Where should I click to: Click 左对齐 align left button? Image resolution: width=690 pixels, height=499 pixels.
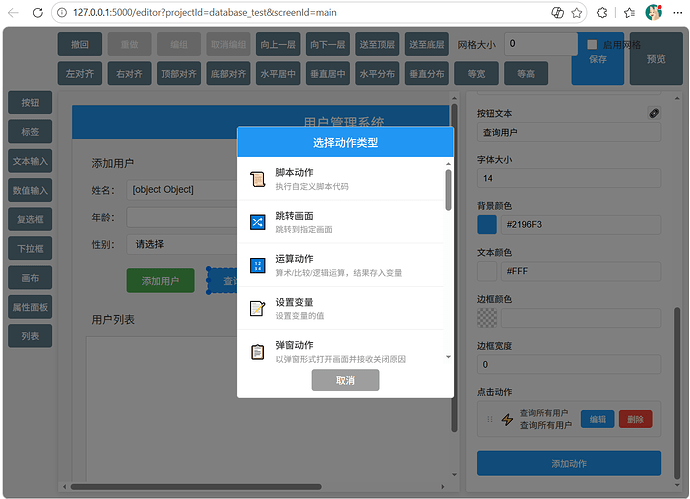(x=80, y=73)
